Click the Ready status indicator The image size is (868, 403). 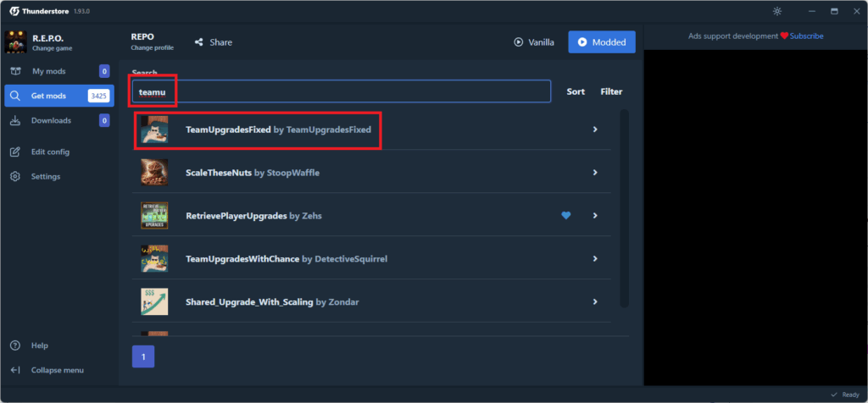coord(845,395)
